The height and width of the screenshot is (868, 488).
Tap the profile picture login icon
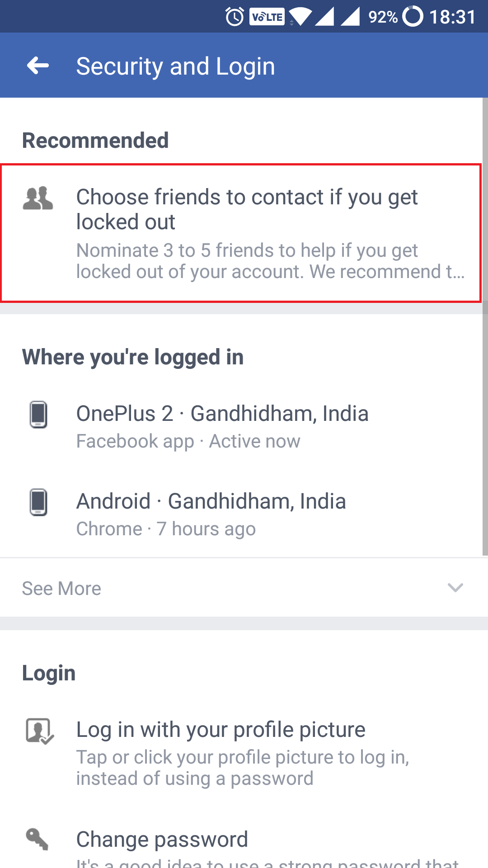point(40,731)
